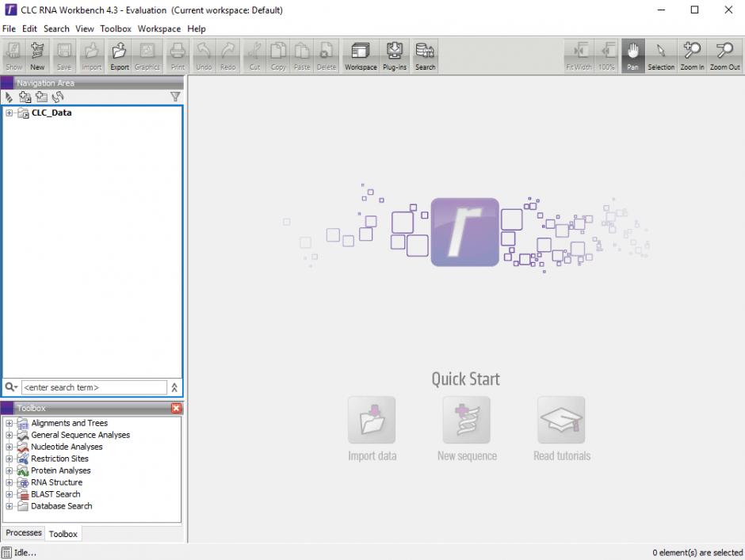Expand RNA Structure in Toolbox
Screen dimensions: 745x560
pos(9,482)
